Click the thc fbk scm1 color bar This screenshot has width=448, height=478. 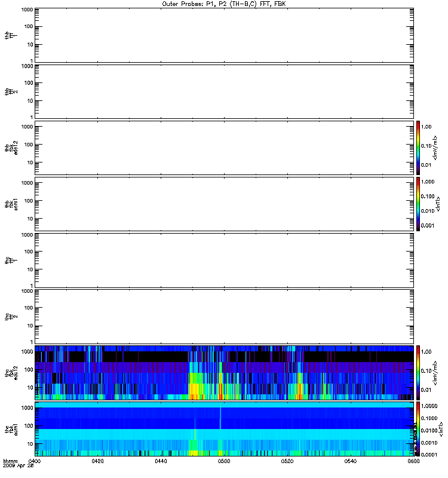pyautogui.click(x=418, y=429)
